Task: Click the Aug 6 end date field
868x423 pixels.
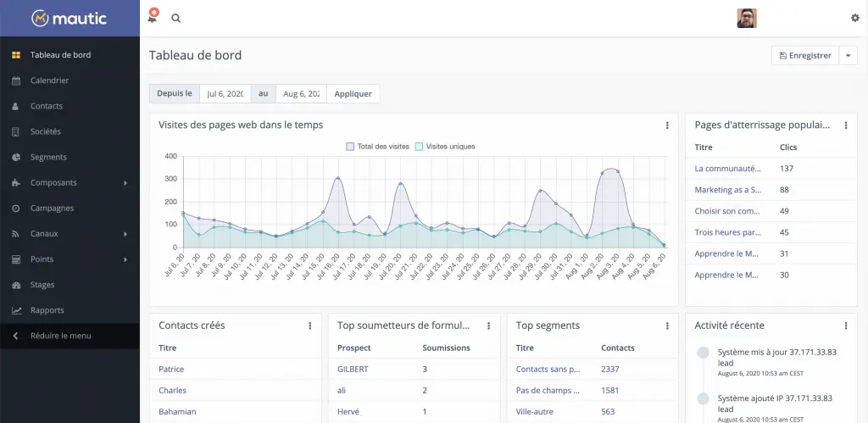Action: [x=301, y=93]
